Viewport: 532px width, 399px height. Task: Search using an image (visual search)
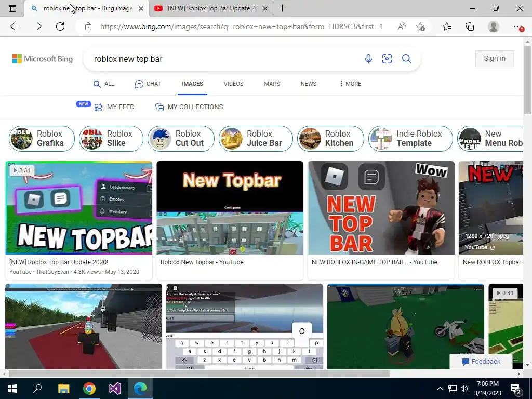pyautogui.click(x=387, y=59)
